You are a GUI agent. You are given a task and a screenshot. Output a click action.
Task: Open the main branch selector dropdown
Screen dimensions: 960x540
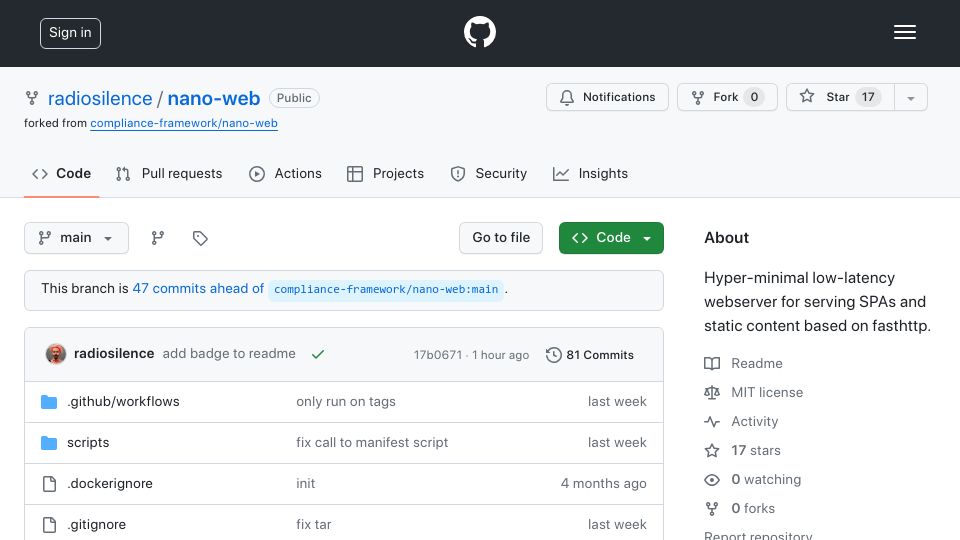point(77,238)
